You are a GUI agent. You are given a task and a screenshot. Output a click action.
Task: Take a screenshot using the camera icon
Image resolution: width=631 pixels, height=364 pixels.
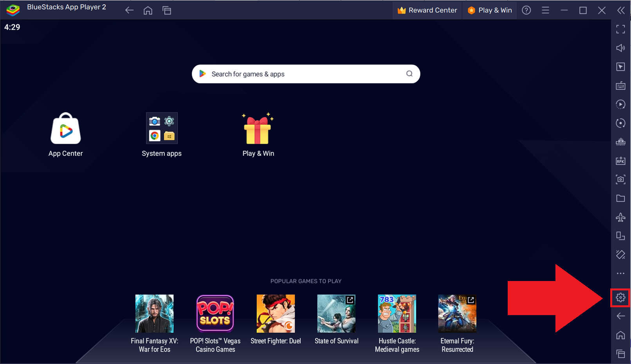pos(620,179)
